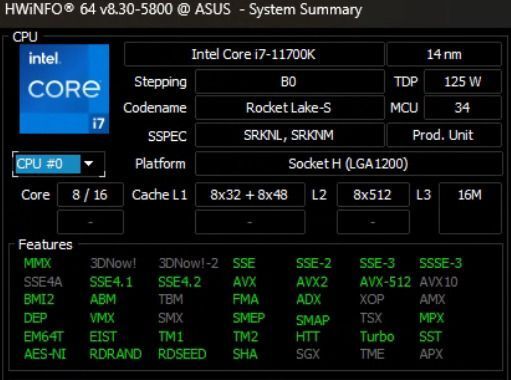Click the SSSE-3 feature flag
Screen dimensions: 511x380
coord(441,263)
